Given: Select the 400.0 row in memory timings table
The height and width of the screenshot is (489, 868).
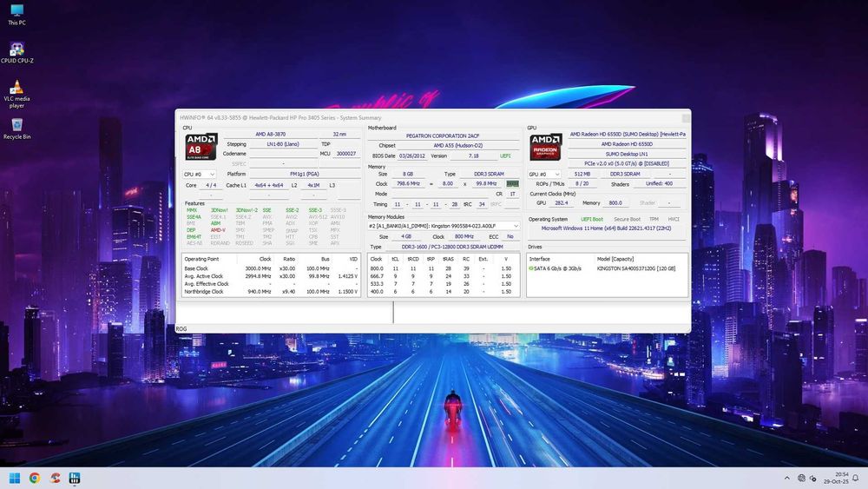Looking at the screenshot, I should click(x=444, y=292).
